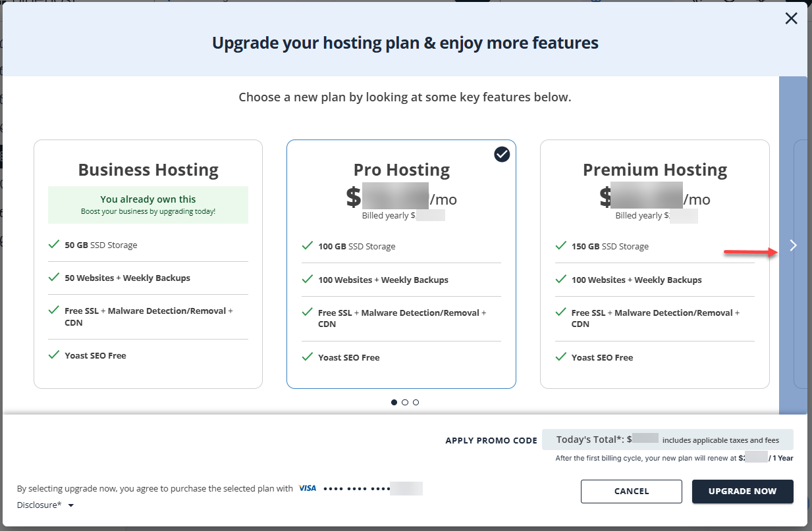Screen dimensions: 812x531
Task: Select the Business Hosting plan card
Action: coord(148,263)
